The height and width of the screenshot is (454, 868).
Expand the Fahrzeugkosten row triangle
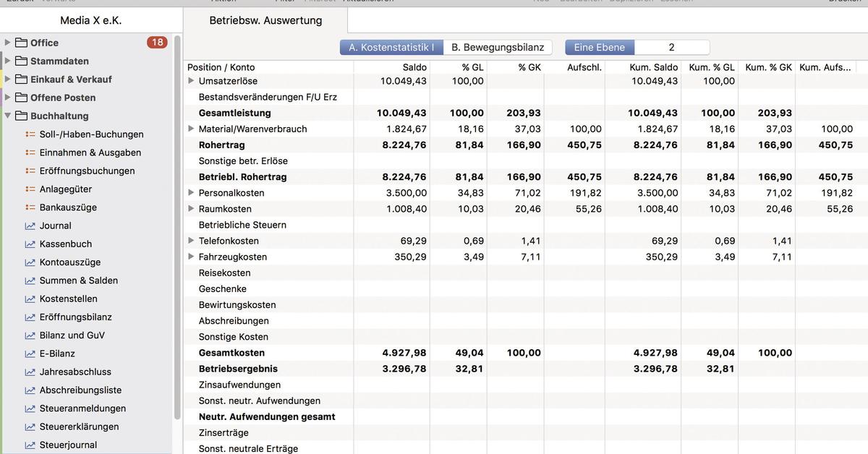click(191, 257)
